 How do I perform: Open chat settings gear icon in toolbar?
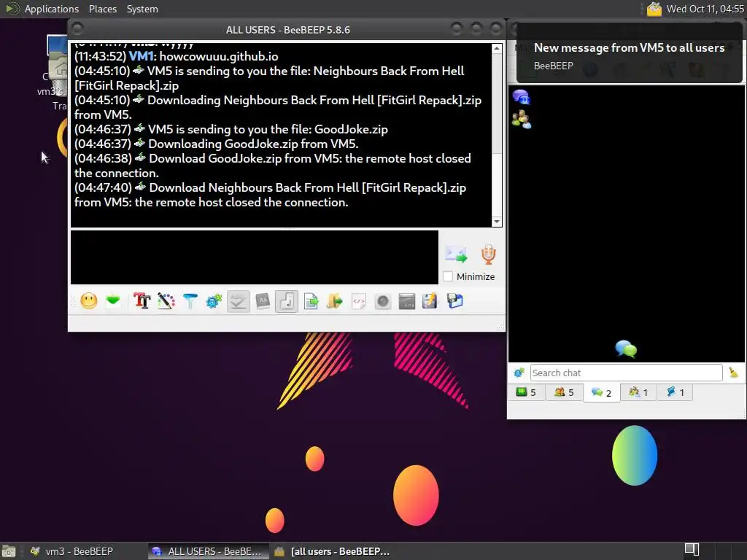(214, 301)
